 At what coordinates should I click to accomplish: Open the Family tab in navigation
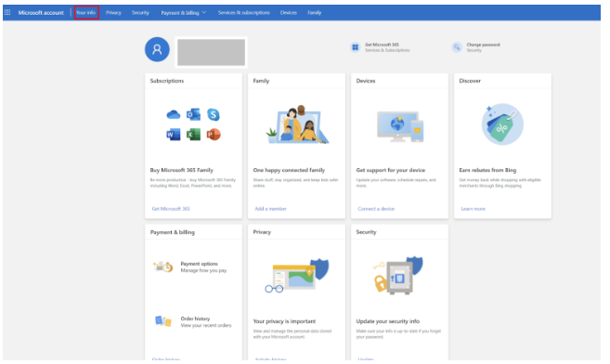[315, 12]
